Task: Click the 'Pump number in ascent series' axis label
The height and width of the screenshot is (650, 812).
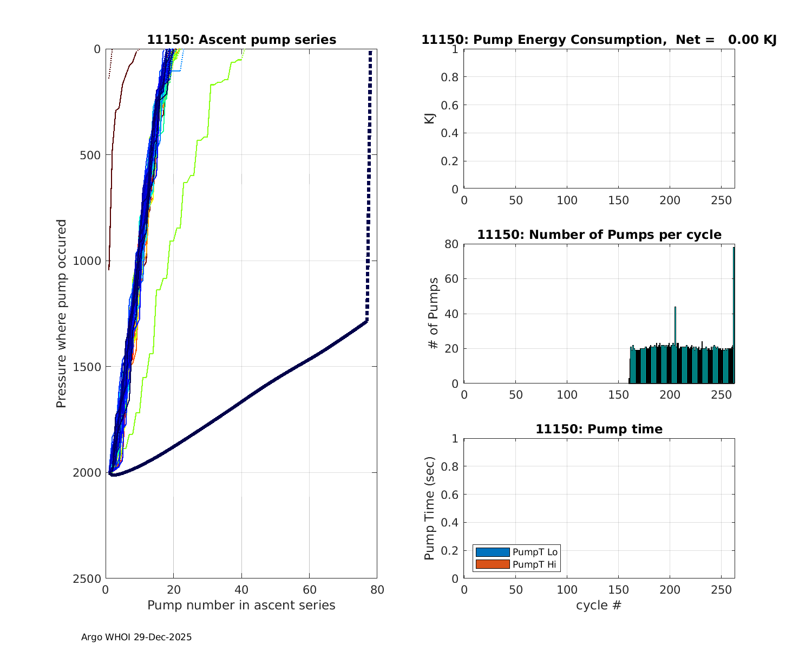Action: coord(241,605)
